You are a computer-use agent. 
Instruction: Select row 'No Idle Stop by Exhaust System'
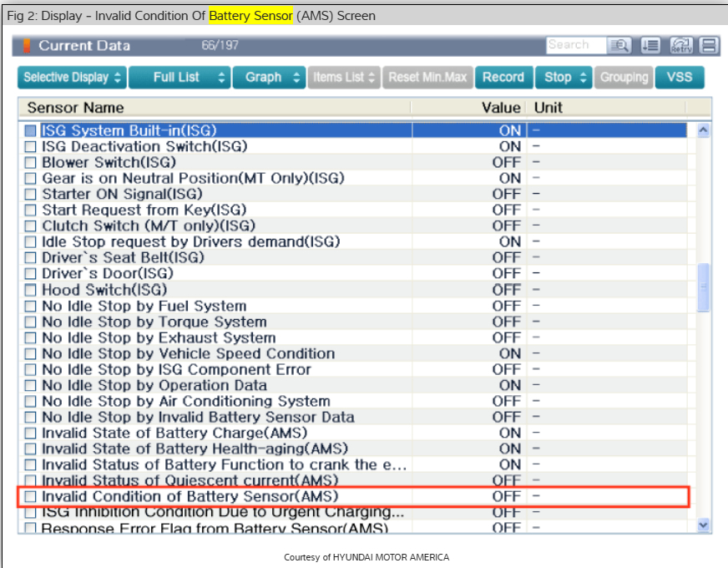(x=353, y=337)
